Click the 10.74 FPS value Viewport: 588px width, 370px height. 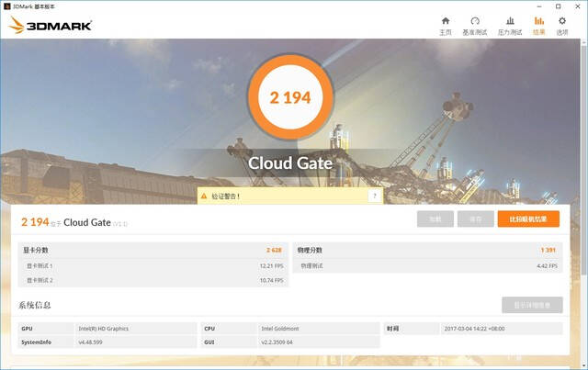point(272,280)
